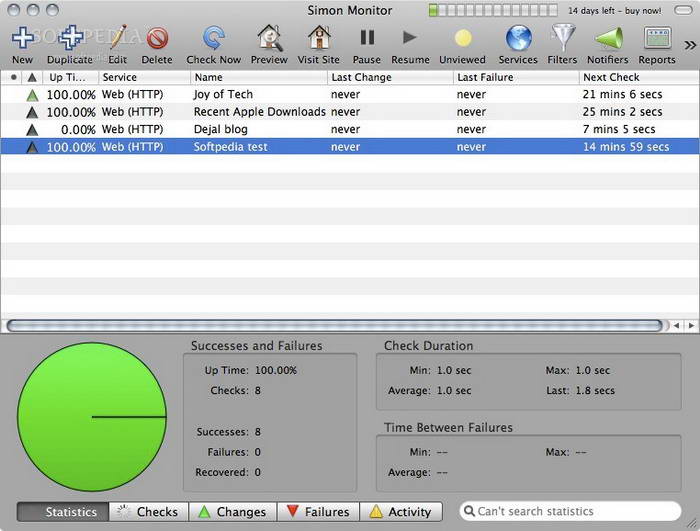
Task: Pause the selected test
Action: (x=367, y=38)
